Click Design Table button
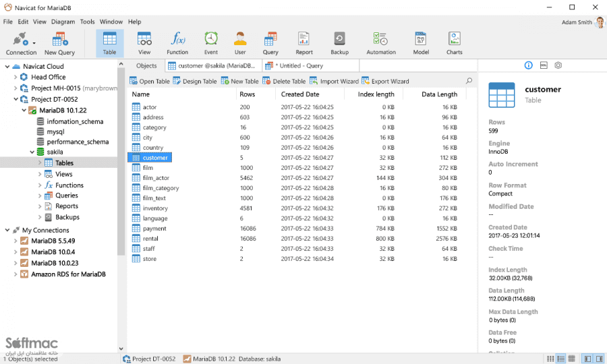Viewport: 607px width, 364px height. pos(195,81)
